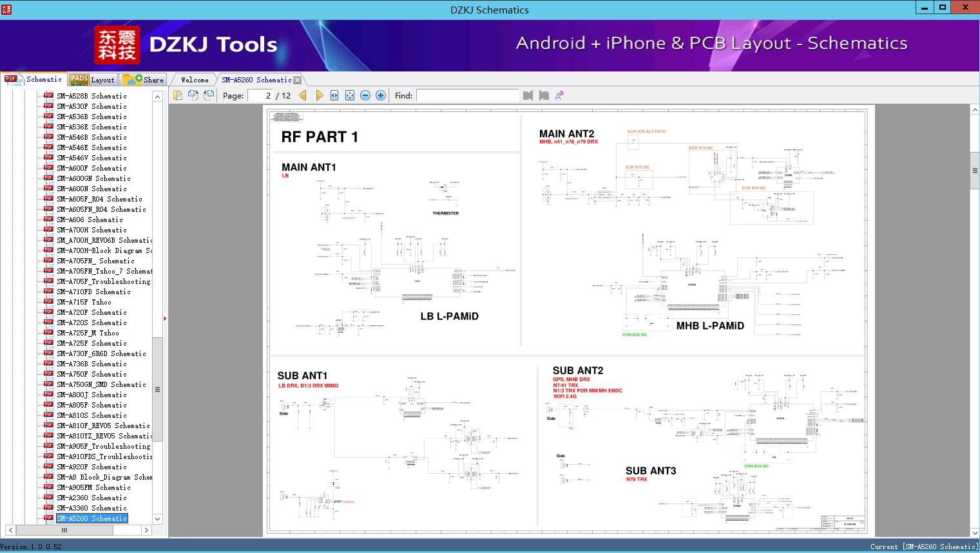
Task: Click PDF icon beside SM-A805F Schematic
Action: pyautogui.click(x=48, y=404)
